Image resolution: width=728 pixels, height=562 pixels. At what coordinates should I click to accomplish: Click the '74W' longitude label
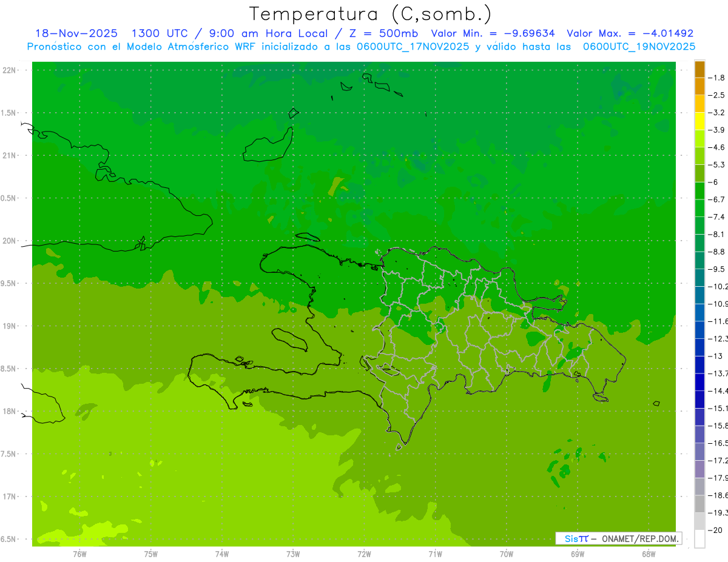[x=222, y=554]
